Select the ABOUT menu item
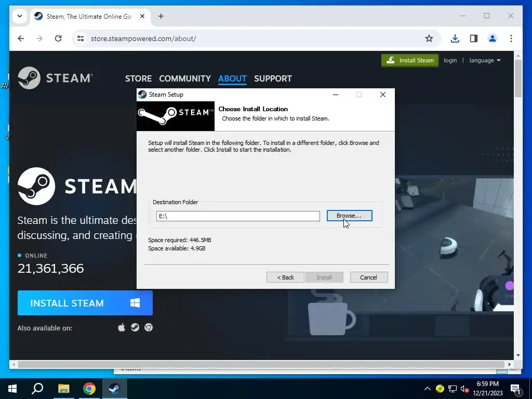532x399 pixels. pyautogui.click(x=232, y=78)
